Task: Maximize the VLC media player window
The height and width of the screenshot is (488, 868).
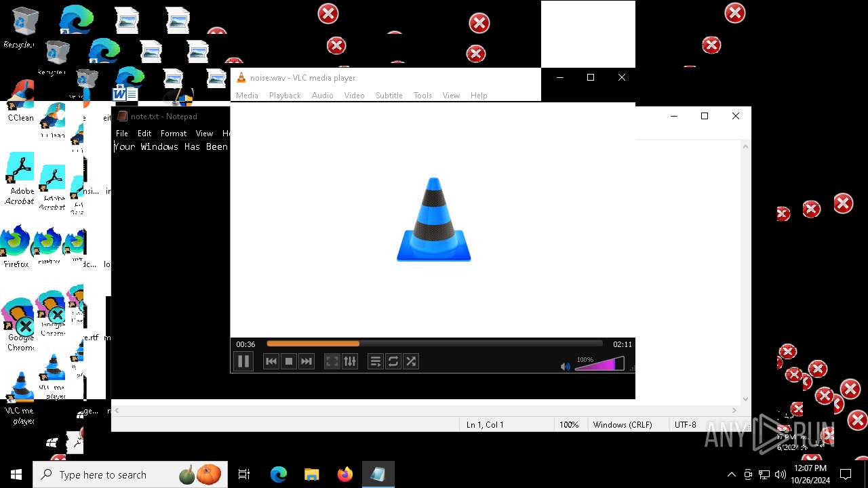Action: point(591,77)
